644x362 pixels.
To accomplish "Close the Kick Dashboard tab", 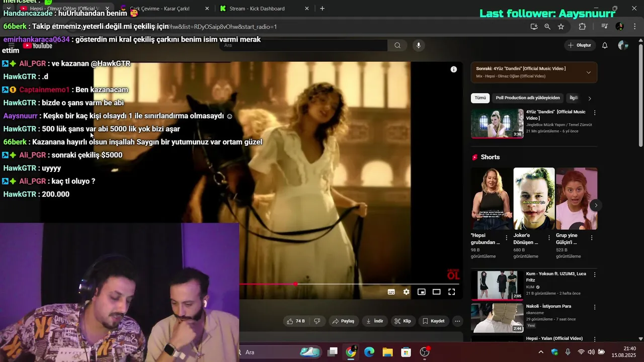I will 307,9.
